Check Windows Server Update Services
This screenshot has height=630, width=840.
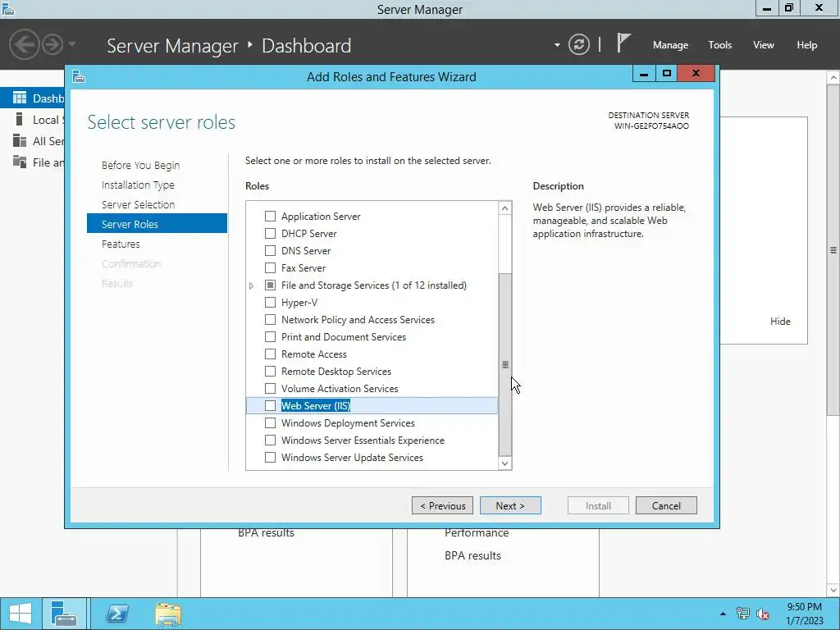(x=270, y=457)
